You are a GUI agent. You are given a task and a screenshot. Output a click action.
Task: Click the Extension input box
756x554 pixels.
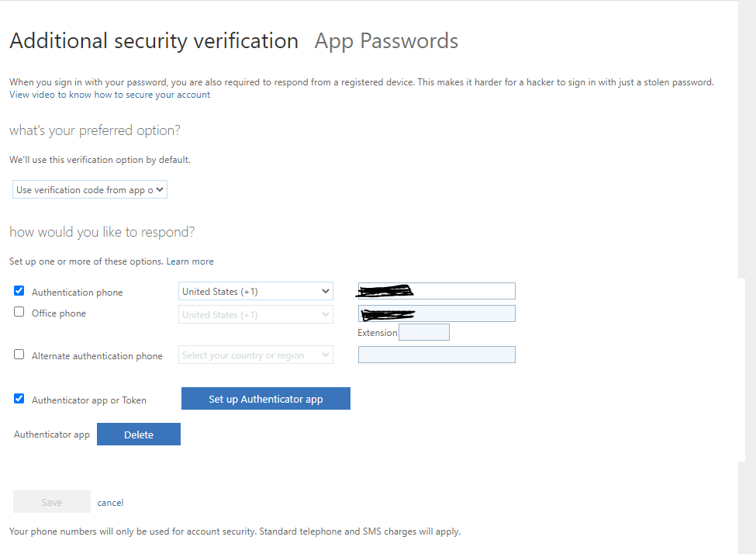(x=424, y=332)
